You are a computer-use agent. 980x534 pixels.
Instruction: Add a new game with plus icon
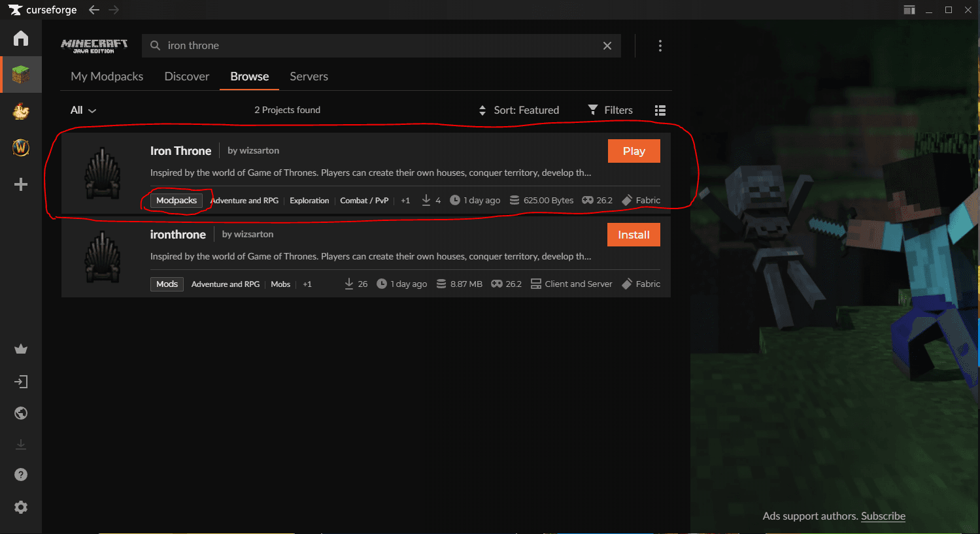21,184
